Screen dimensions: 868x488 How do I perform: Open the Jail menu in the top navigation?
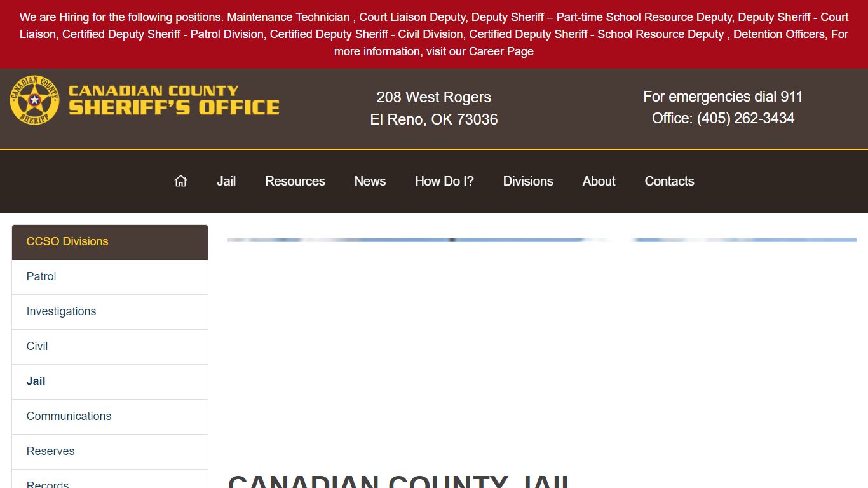point(226,181)
